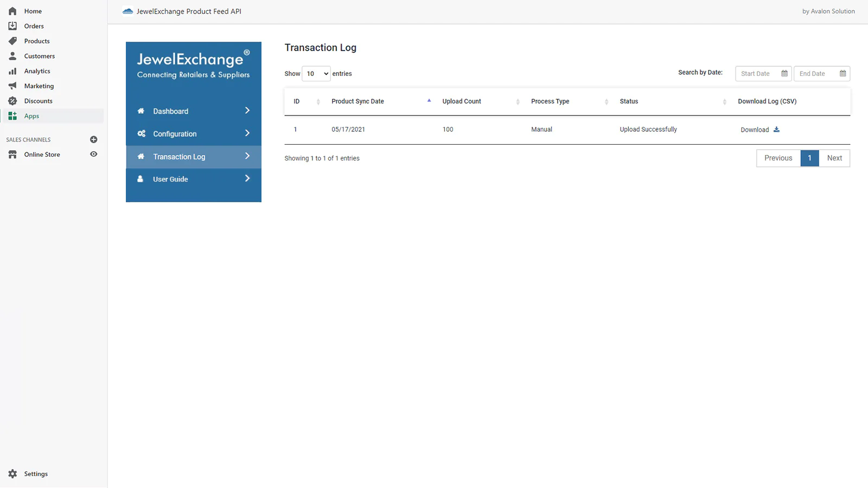Image resolution: width=868 pixels, height=488 pixels.
Task: Click the Dashboard home icon
Action: click(141, 111)
